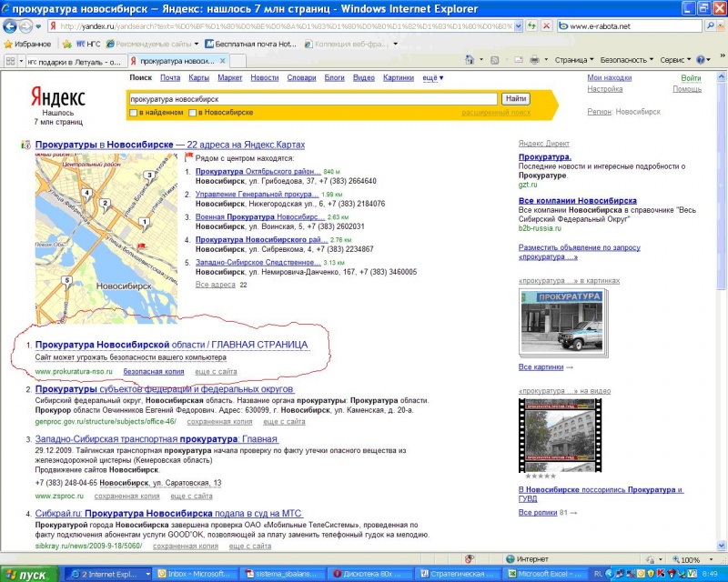Expand the Безопасность dropdown menu

(x=626, y=60)
